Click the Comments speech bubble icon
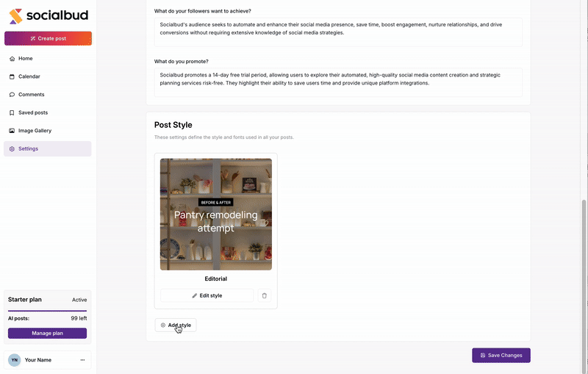588x374 pixels. point(12,95)
